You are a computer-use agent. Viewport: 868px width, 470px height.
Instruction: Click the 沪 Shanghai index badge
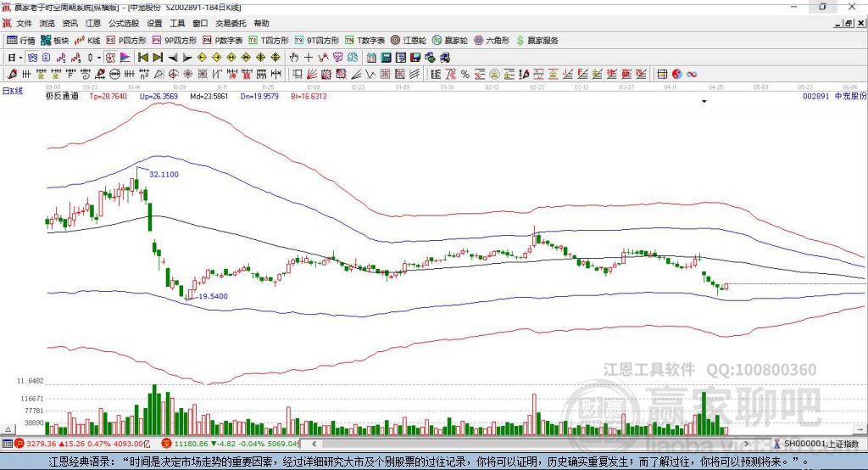pyautogui.click(x=19, y=444)
